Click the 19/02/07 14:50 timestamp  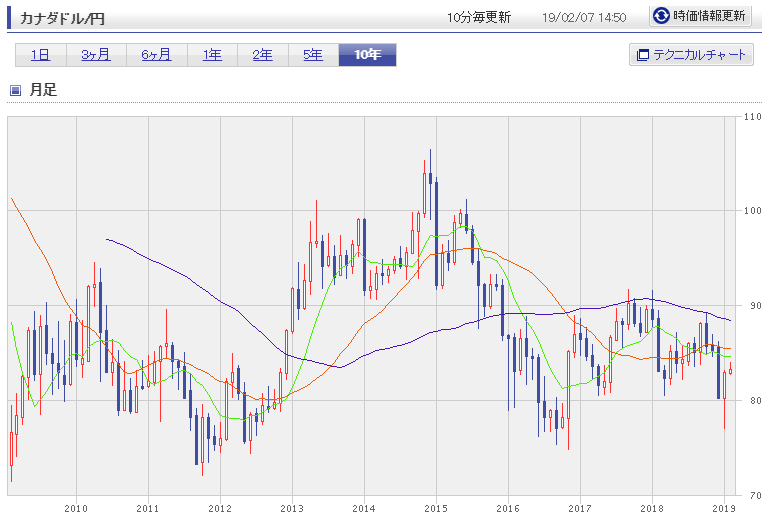(583, 18)
